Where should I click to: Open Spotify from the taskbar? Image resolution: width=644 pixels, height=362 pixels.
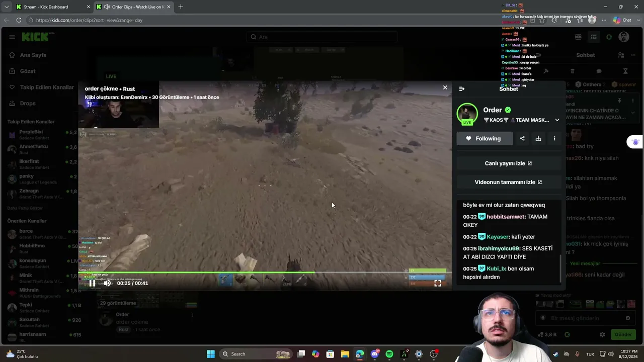(x=389, y=354)
